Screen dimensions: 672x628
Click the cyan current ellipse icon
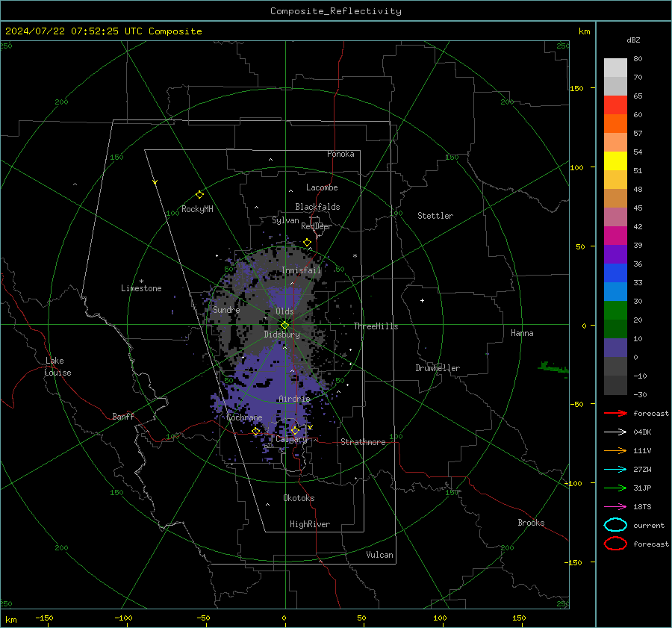(615, 525)
